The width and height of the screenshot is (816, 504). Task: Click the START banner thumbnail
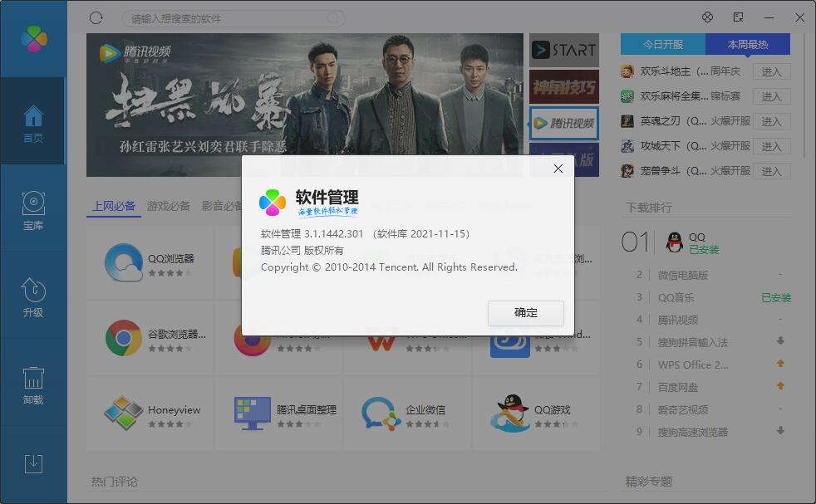point(564,51)
